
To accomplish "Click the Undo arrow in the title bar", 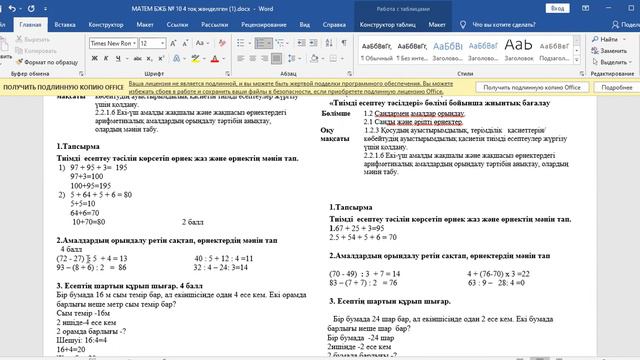I will 12,8.
